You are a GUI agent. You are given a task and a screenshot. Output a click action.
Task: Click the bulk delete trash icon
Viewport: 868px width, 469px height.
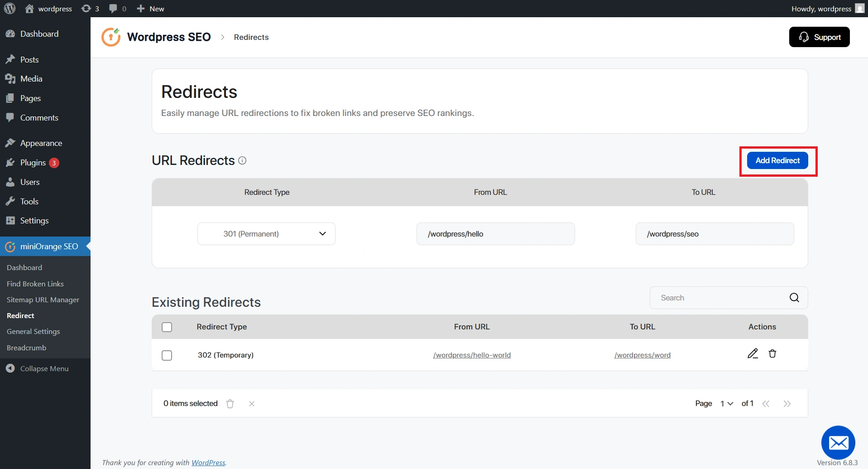pyautogui.click(x=230, y=404)
